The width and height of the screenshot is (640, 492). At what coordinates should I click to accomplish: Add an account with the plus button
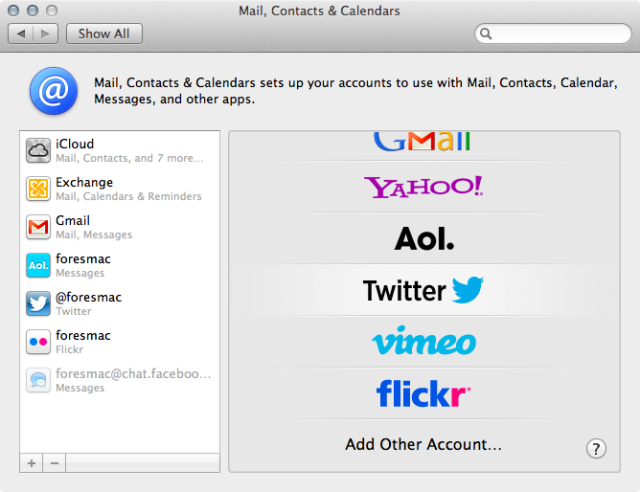tap(31, 463)
